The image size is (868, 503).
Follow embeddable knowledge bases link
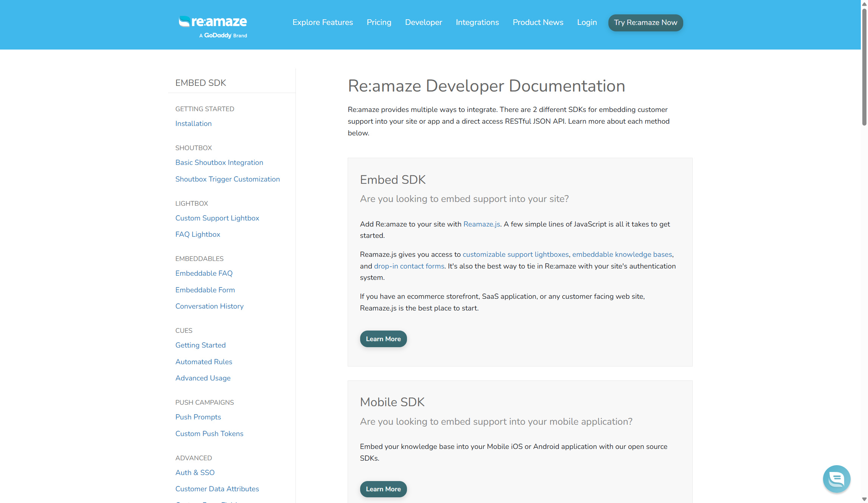622,254
